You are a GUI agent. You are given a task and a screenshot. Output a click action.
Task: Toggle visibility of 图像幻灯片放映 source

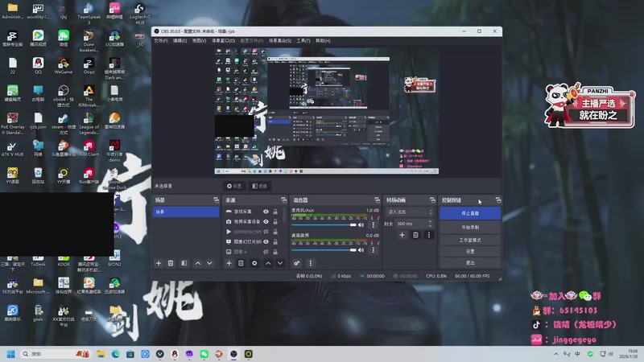[x=266, y=242]
